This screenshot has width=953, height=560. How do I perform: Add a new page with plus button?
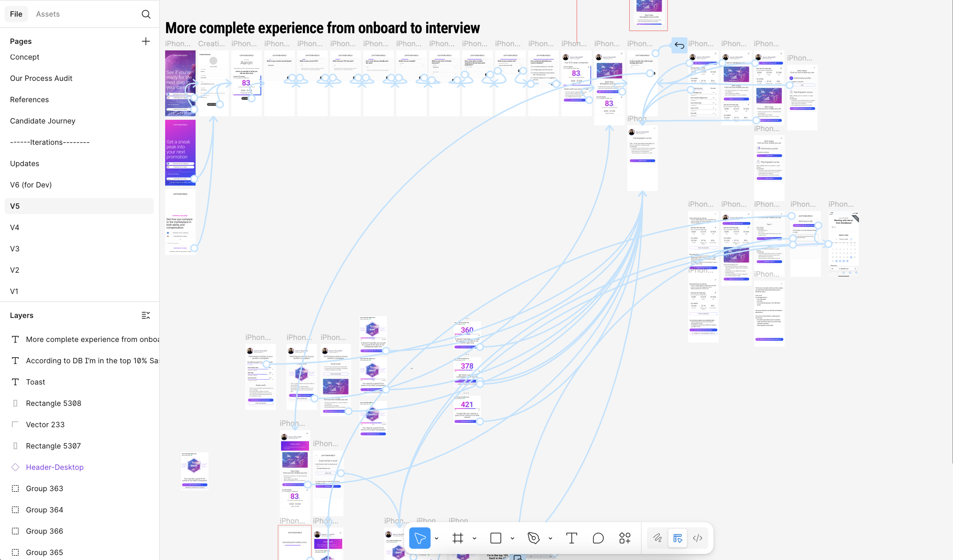click(x=146, y=41)
